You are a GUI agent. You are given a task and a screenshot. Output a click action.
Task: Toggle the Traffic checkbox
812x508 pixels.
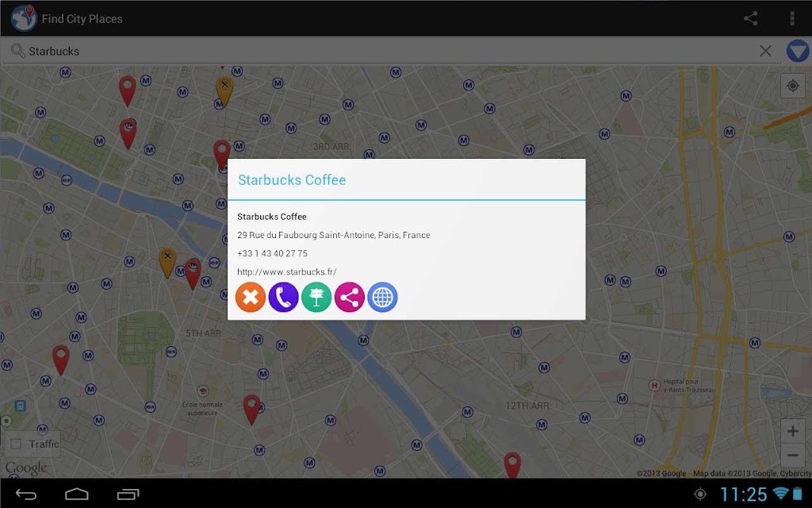pyautogui.click(x=16, y=444)
